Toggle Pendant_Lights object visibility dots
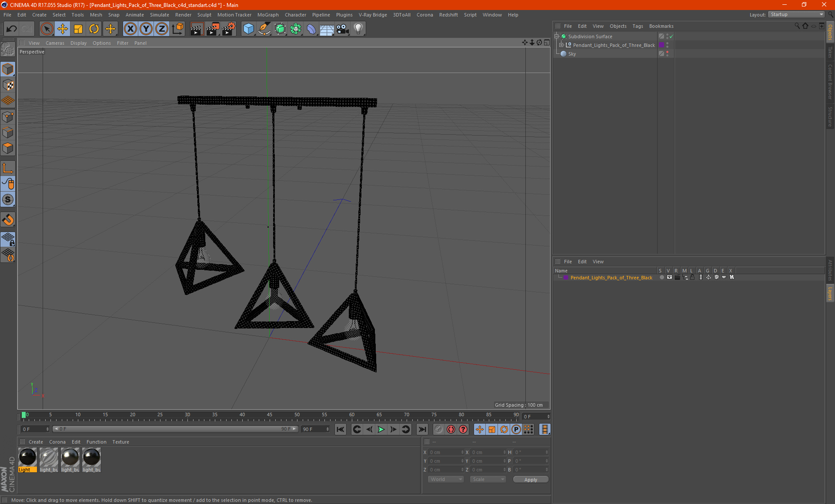 pos(668,45)
